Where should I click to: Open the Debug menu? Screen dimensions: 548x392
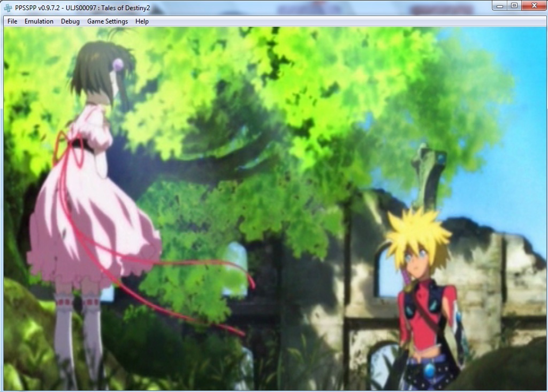pyautogui.click(x=70, y=21)
